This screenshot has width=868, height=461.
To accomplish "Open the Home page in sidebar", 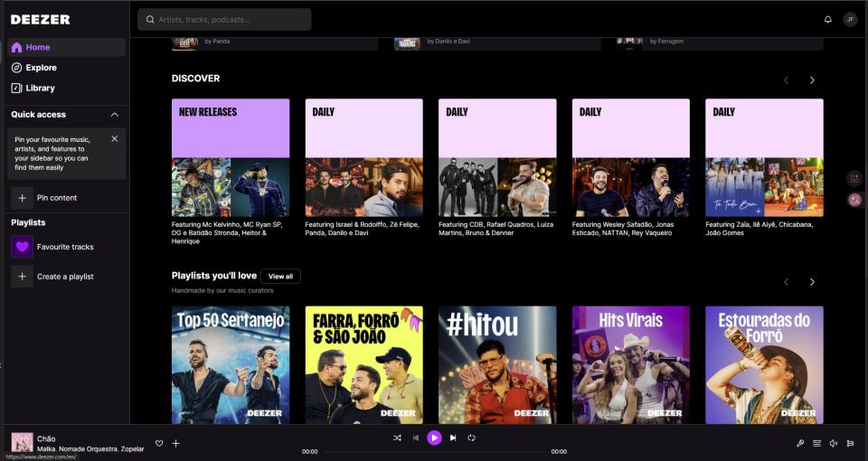I will (x=66, y=47).
